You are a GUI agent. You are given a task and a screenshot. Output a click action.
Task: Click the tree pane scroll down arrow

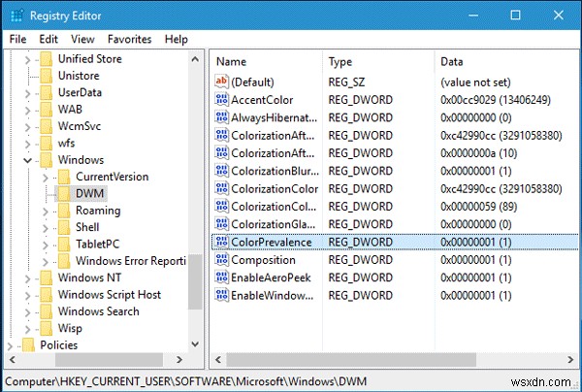coord(195,344)
